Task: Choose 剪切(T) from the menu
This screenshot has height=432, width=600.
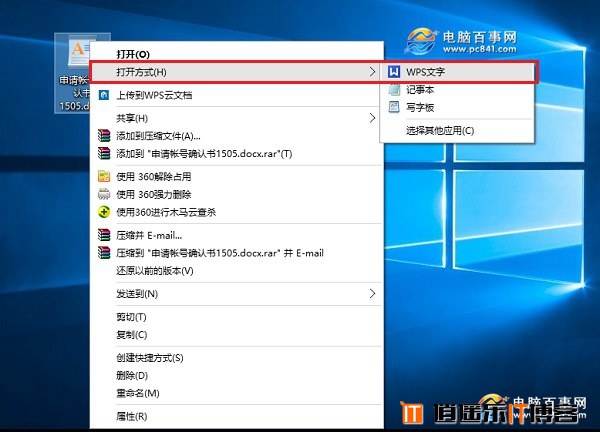Action: [x=236, y=317]
